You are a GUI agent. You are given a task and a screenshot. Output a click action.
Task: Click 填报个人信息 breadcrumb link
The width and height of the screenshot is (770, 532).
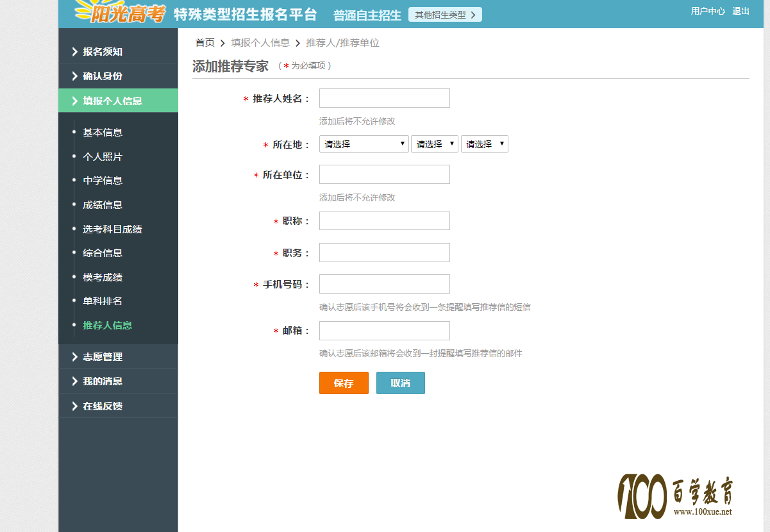pos(260,43)
